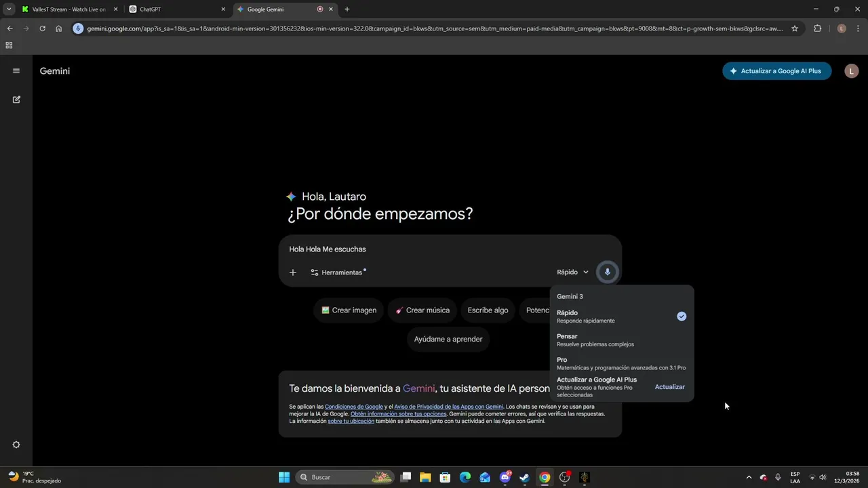This screenshot has width=868, height=488.
Task: Click the microphone indicator in the address bar
Action: pos(79,28)
